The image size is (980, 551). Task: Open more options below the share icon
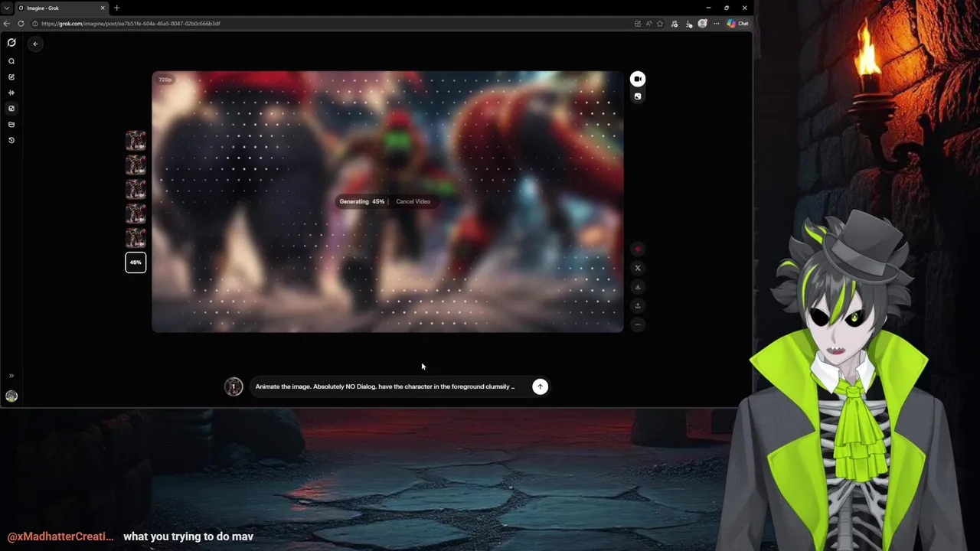point(638,324)
